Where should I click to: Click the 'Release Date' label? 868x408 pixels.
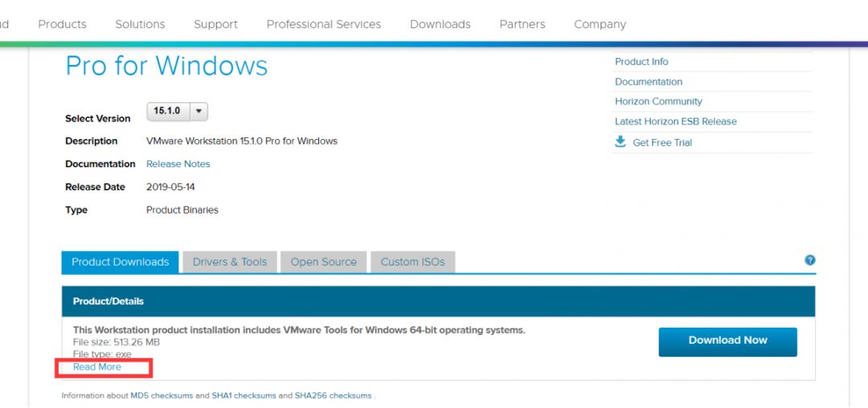coord(95,187)
